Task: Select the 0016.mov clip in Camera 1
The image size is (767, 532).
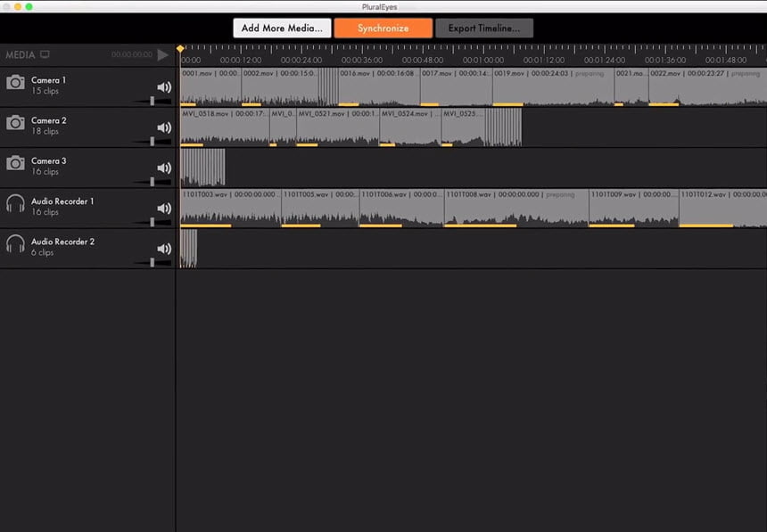Action: [x=379, y=87]
